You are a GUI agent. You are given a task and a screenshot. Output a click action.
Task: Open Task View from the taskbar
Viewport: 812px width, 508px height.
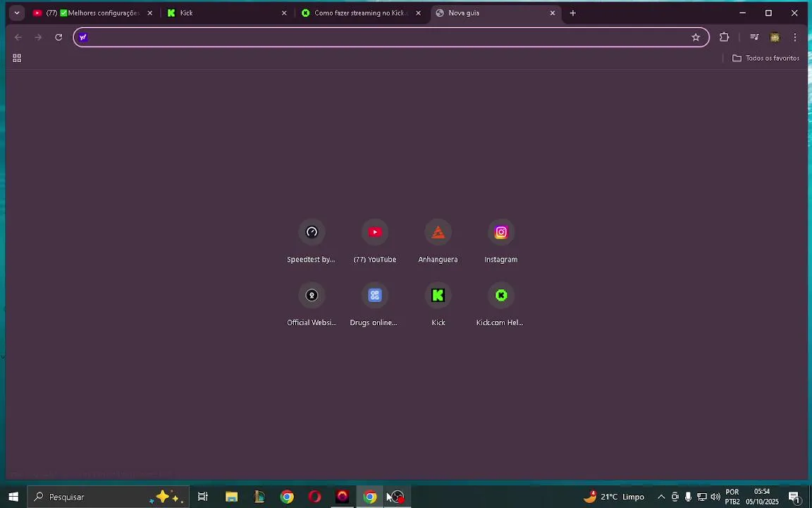[203, 497]
